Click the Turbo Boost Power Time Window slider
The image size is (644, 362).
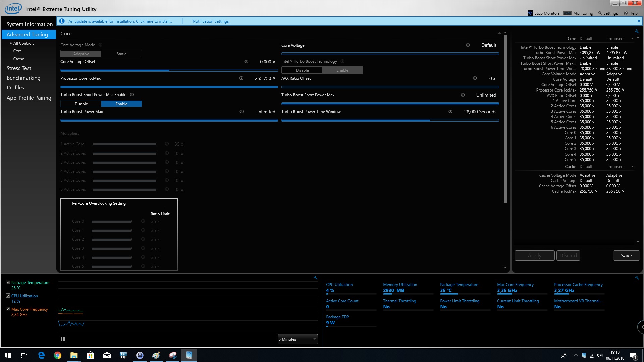390,120
